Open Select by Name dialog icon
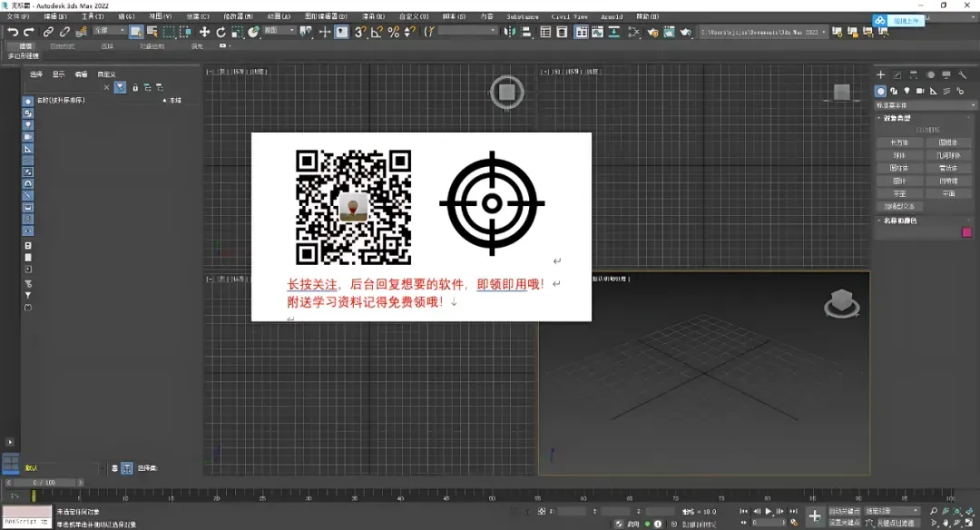The width and height of the screenshot is (980, 530). click(x=152, y=32)
